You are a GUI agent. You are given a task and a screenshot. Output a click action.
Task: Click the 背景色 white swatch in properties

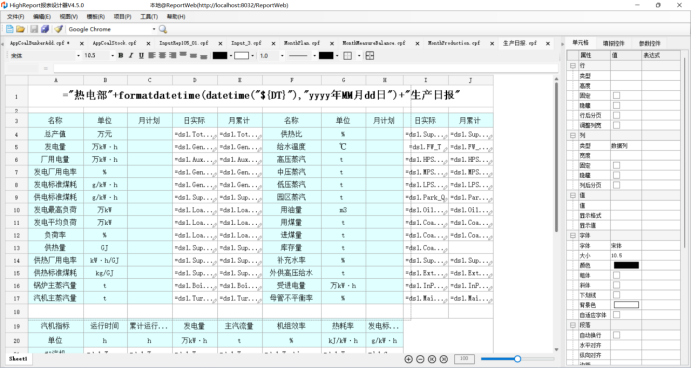click(x=626, y=305)
